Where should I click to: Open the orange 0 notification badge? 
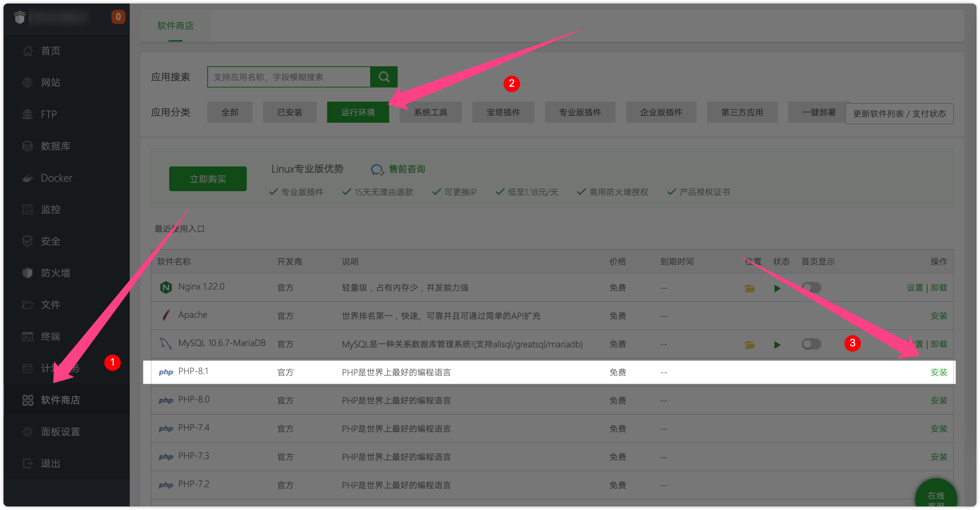(x=118, y=17)
